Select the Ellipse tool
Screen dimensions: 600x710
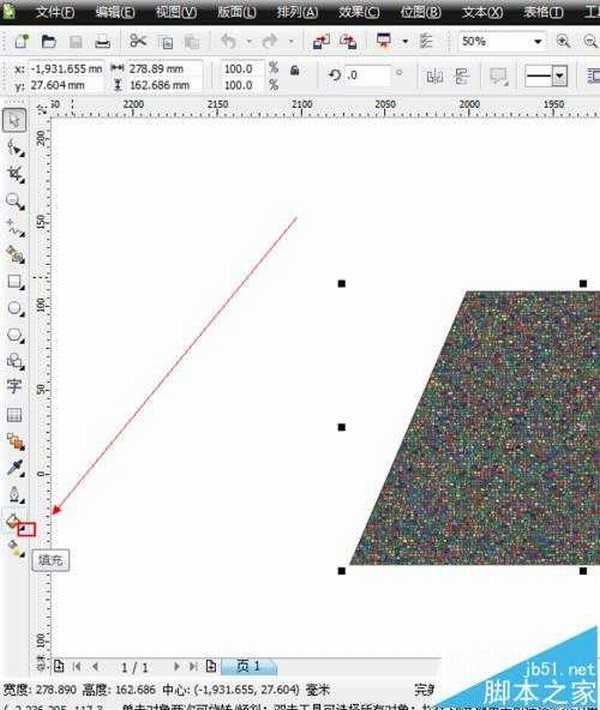click(15, 309)
